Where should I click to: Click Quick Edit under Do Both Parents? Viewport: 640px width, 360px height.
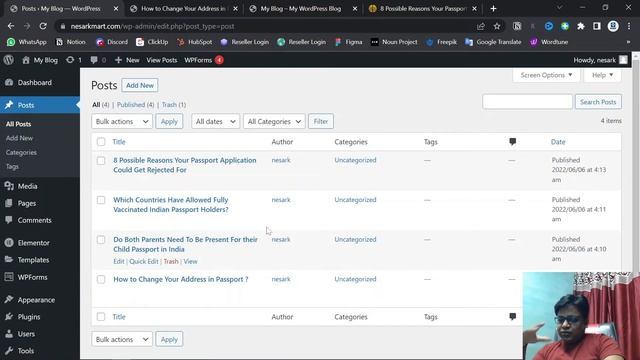(144, 261)
